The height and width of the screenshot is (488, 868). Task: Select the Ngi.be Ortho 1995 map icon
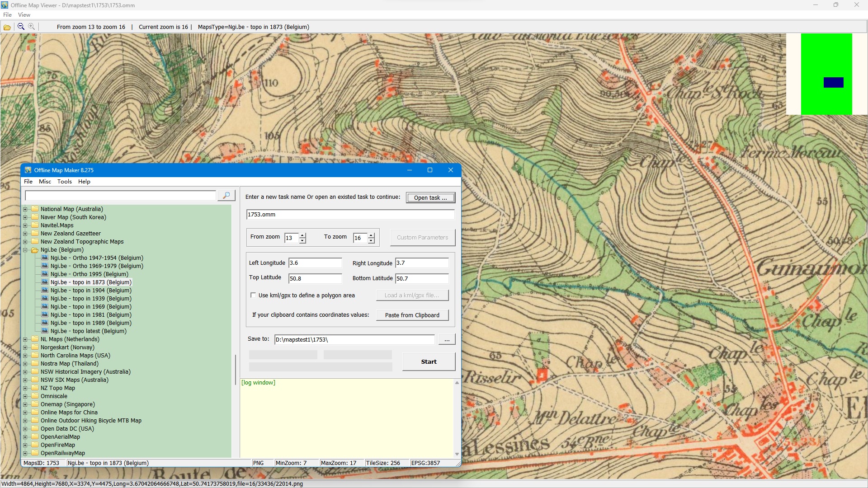(45, 274)
